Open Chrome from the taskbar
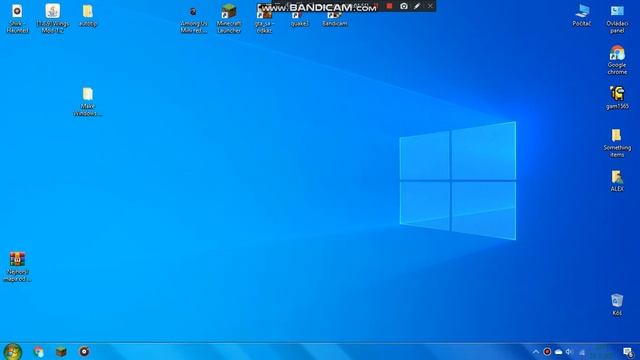This screenshot has width=640, height=360. pyautogui.click(x=39, y=352)
